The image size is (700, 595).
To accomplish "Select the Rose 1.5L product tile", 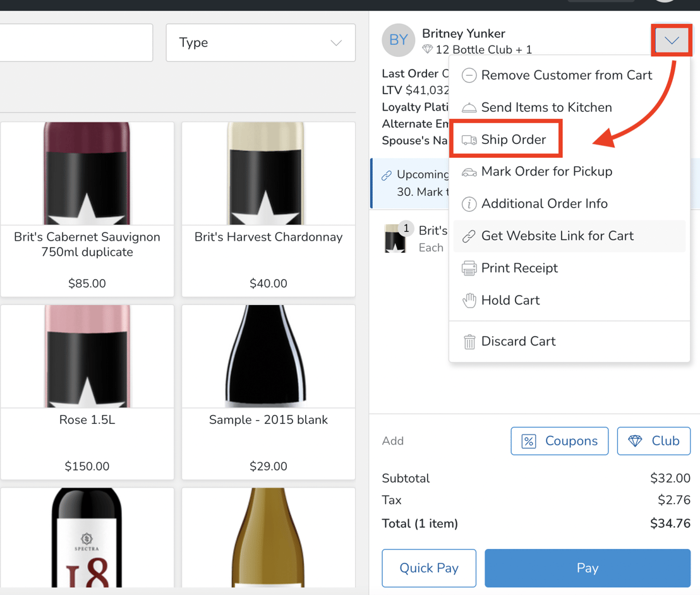I will coord(87,392).
